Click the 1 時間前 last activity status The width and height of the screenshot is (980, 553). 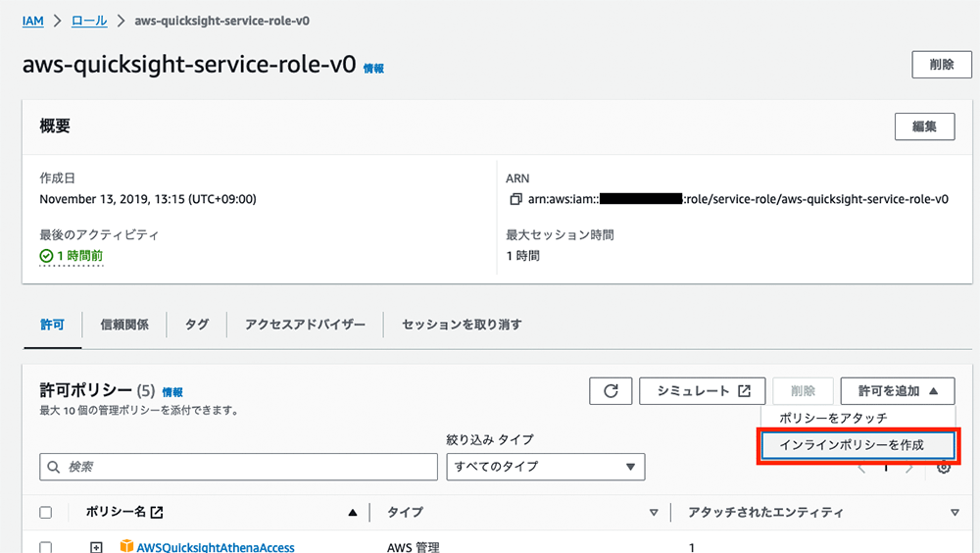tap(72, 256)
